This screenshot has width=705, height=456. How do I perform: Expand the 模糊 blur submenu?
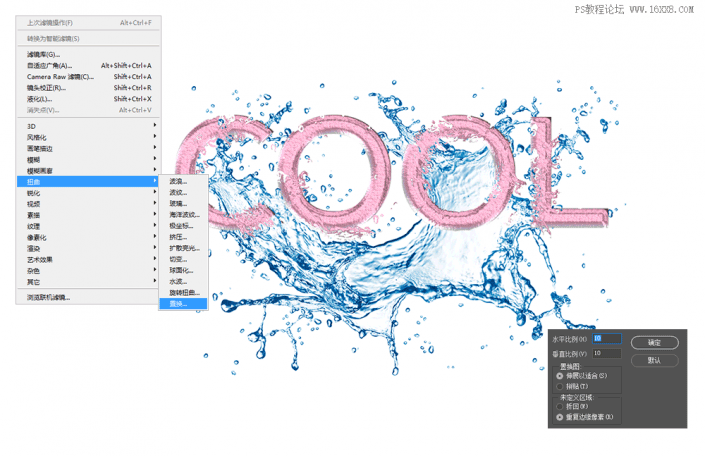point(89,160)
